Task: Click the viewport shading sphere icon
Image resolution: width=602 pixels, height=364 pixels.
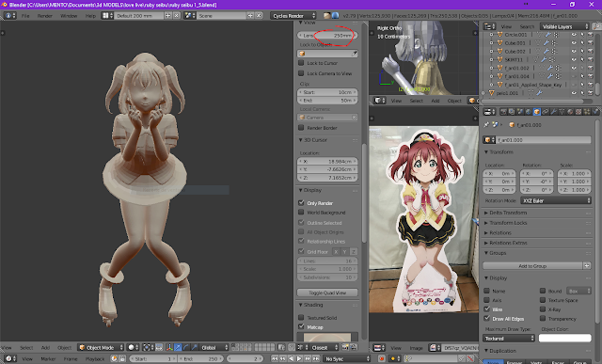Action: pyautogui.click(x=133, y=347)
